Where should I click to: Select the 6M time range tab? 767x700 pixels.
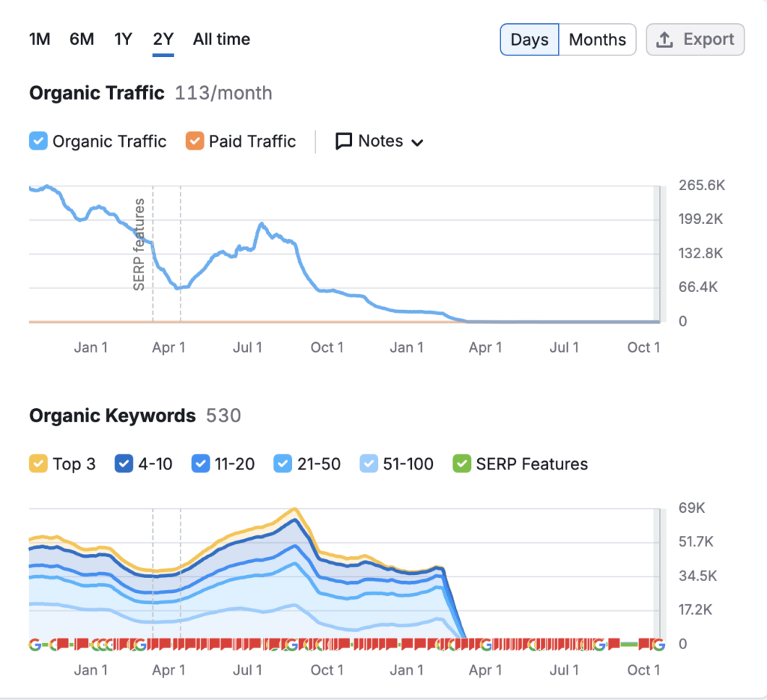click(x=82, y=39)
